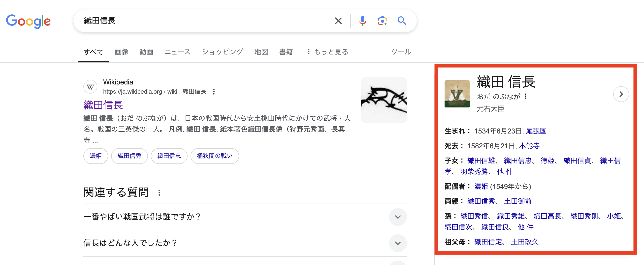Start voice search with the microphone icon
644x265 pixels.
click(362, 21)
